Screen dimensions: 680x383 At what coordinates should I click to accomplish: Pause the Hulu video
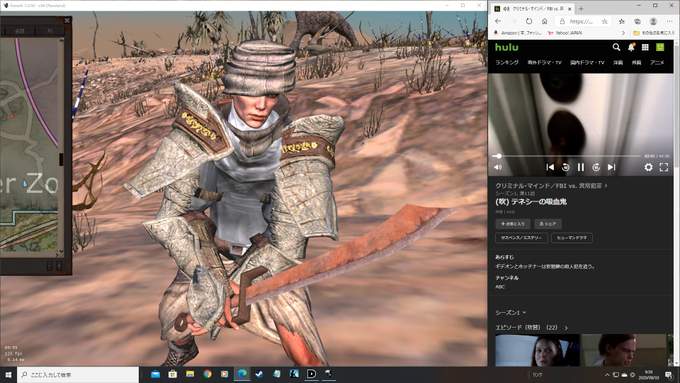coord(581,167)
